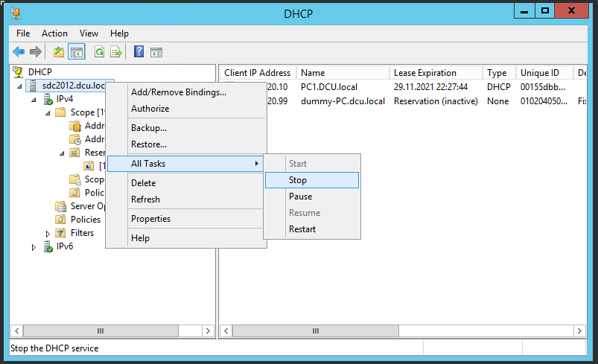This screenshot has width=598, height=364.
Task: Open the Action menu in menu bar
Action: 54,33
